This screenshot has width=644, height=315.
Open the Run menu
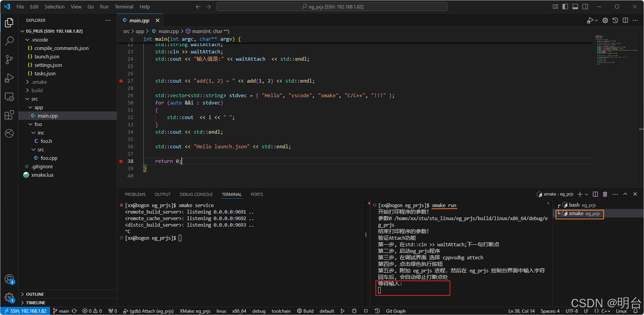(104, 7)
